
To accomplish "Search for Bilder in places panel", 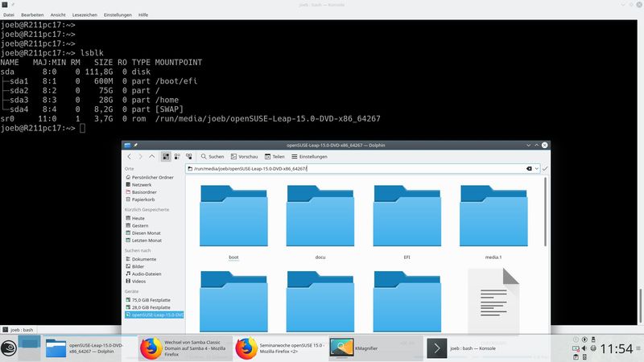I will pyautogui.click(x=134, y=267).
